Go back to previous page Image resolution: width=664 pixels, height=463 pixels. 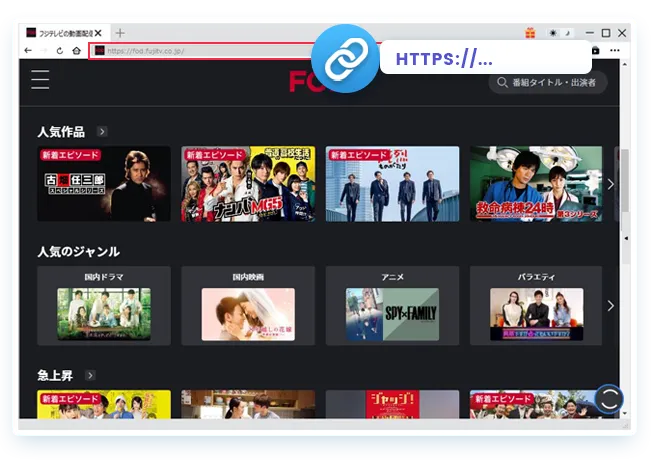(x=28, y=50)
